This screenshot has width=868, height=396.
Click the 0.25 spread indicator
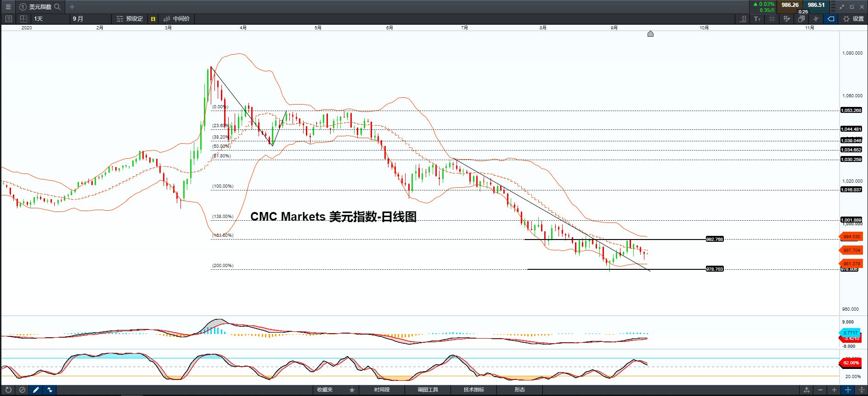803,12
